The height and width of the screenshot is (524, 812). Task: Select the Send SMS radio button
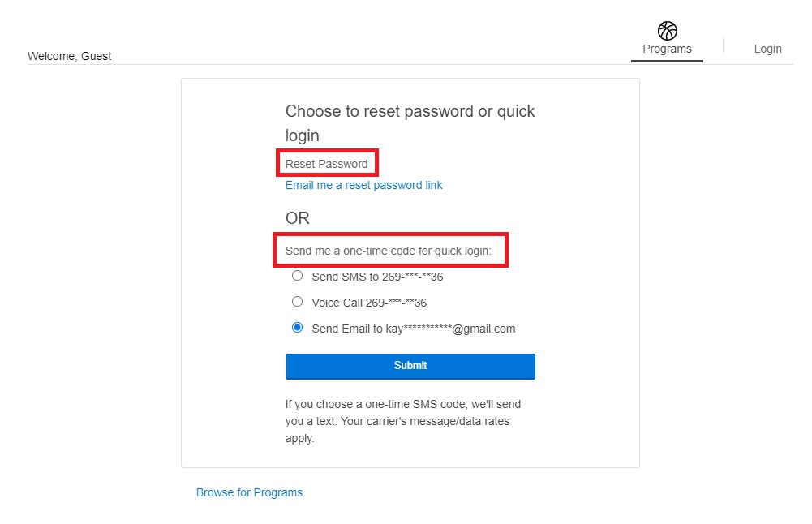click(x=297, y=276)
